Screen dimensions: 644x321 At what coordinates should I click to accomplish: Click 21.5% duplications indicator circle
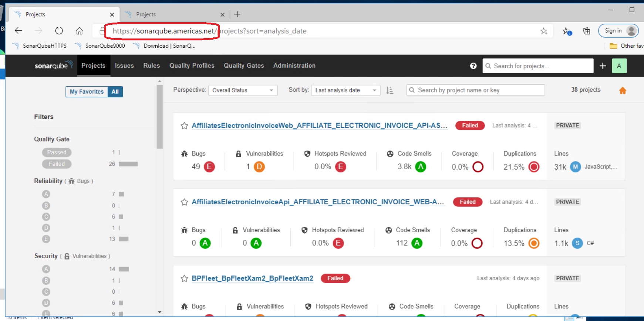coord(534,167)
